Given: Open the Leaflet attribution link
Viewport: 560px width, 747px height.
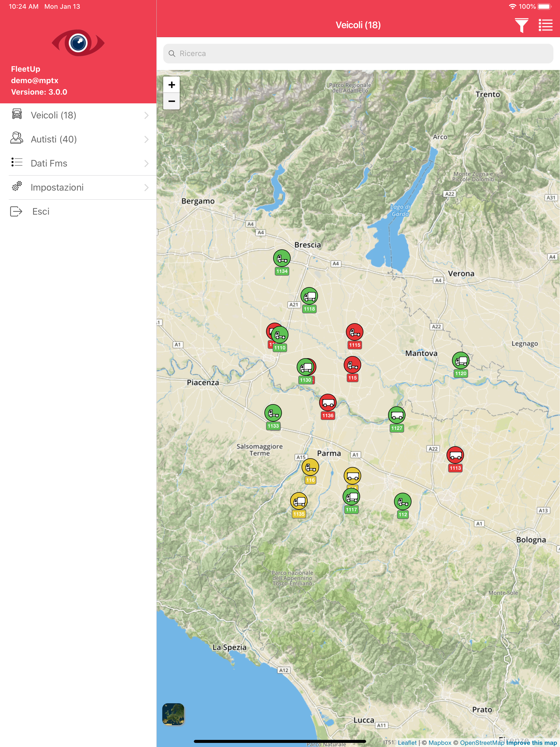Looking at the screenshot, I should (407, 743).
